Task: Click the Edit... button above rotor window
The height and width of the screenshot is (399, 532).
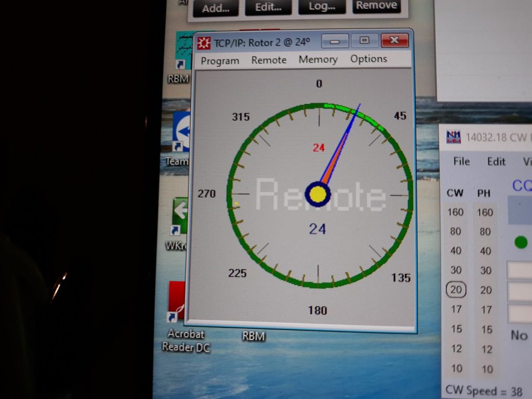Action: click(x=268, y=7)
